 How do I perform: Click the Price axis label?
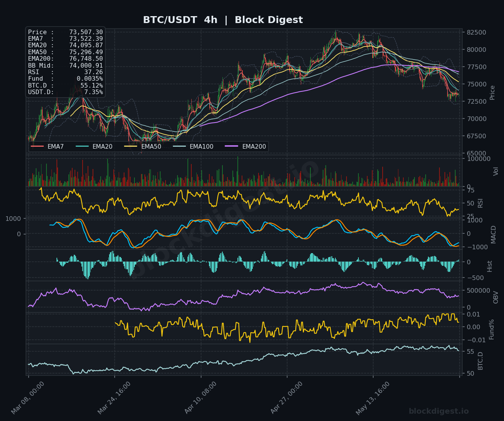click(x=492, y=93)
